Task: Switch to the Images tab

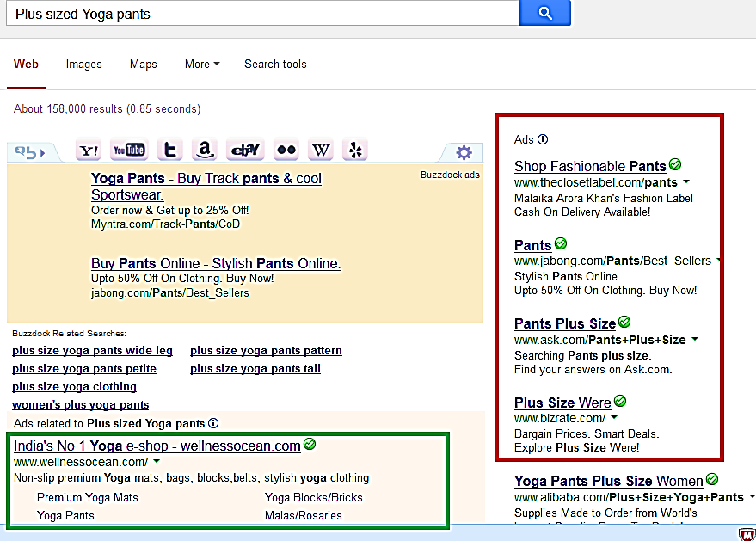Action: point(84,65)
